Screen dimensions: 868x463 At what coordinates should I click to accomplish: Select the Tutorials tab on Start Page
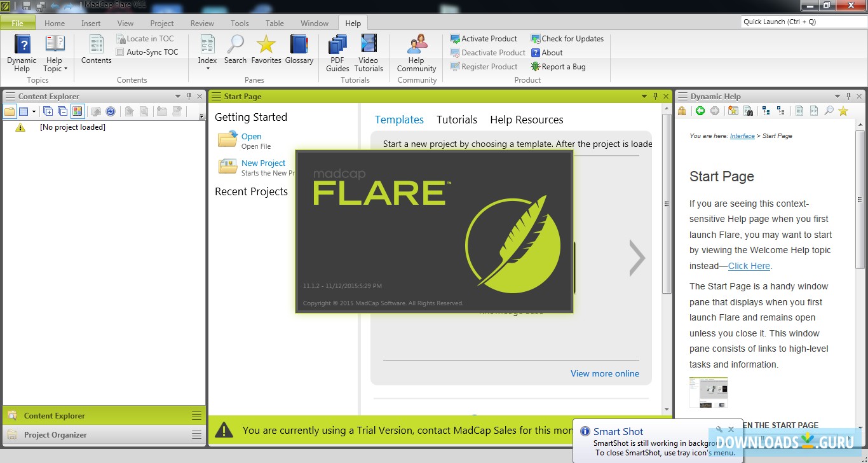pos(457,120)
